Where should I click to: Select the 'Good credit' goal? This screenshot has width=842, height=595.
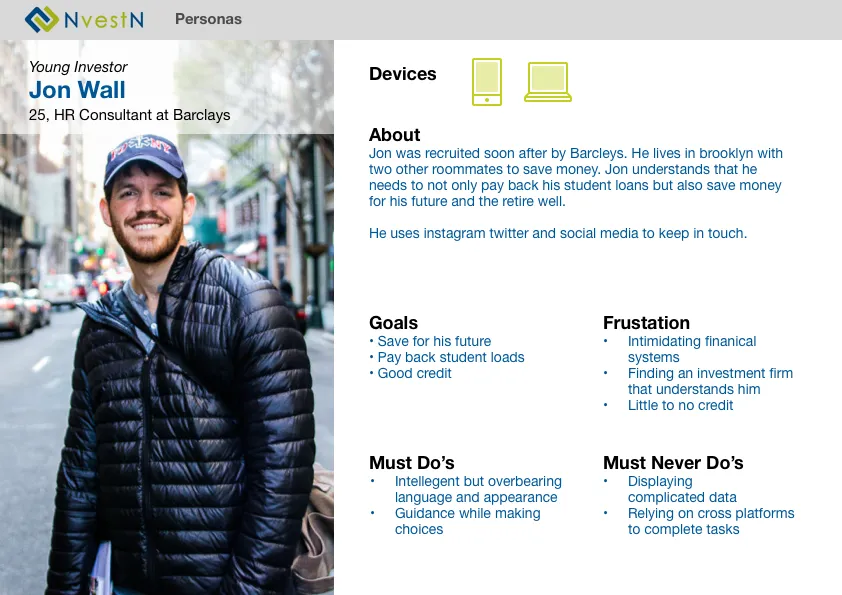point(410,373)
